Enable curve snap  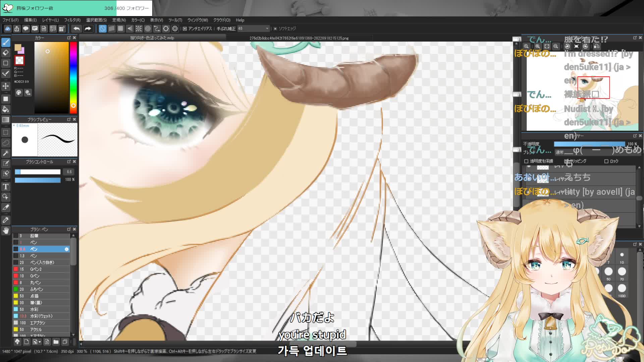[157, 28]
